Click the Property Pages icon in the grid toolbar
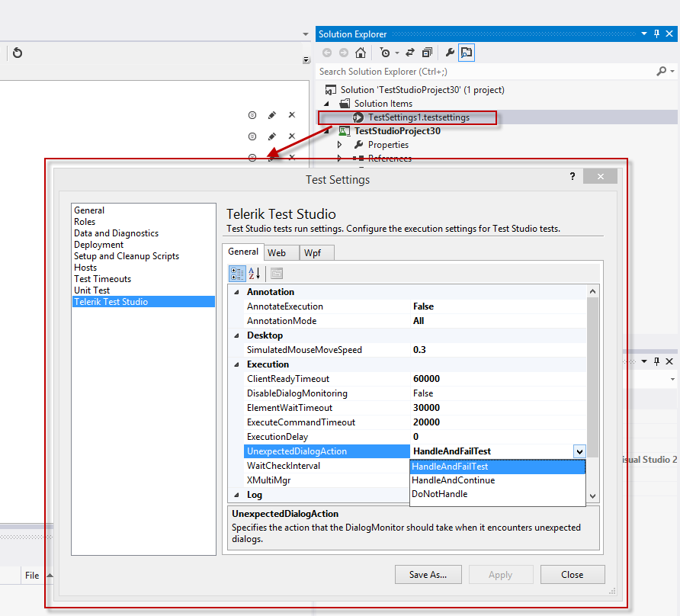The height and width of the screenshot is (616, 680). 277,274
